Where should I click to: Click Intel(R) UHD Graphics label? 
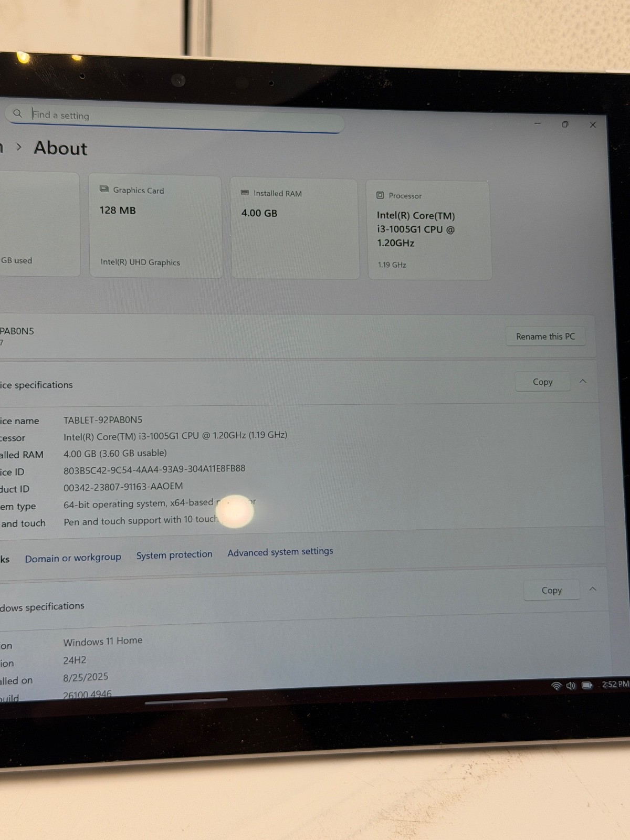click(140, 262)
